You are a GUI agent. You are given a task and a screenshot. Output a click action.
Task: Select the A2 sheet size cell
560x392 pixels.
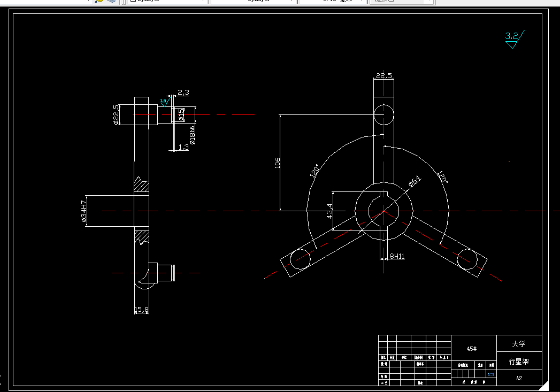coord(519,378)
